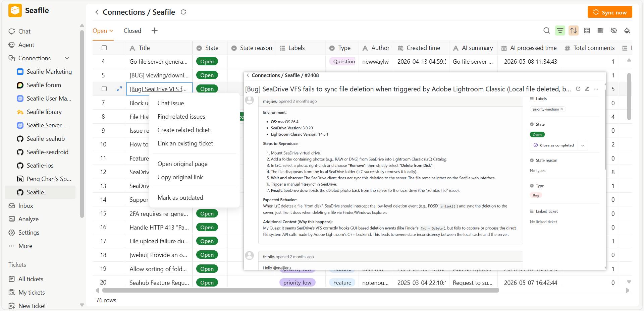Remove the priority-medium label
644x311 pixels.
click(561, 109)
